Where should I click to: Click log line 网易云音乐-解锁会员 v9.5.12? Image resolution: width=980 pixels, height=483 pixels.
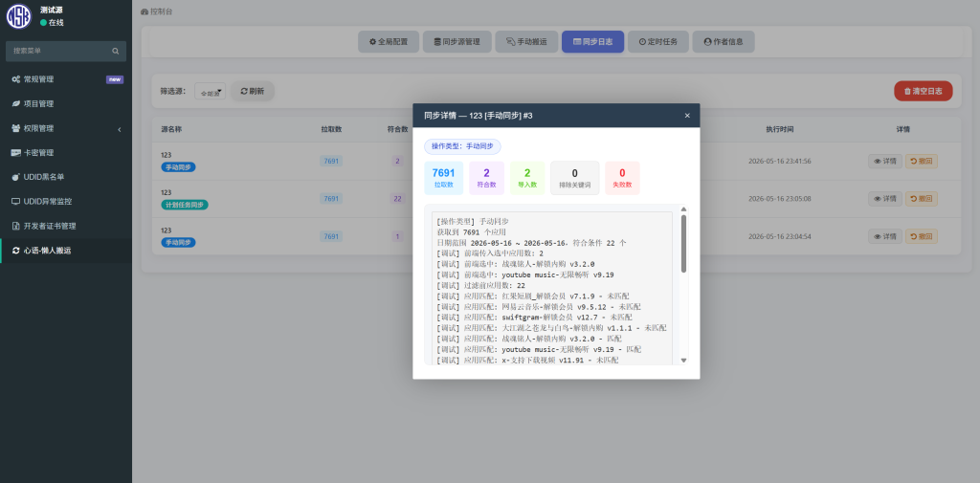[539, 306]
